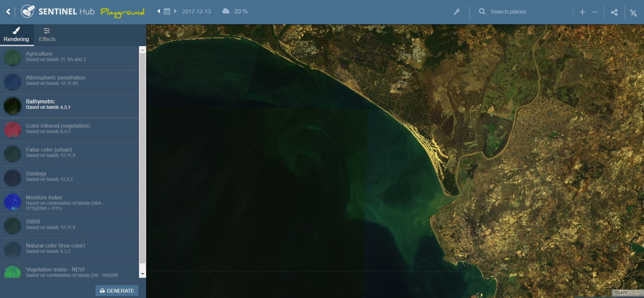Select Color Infrared (vegetation) rendering
Screen dimensions: 644x298
[x=69, y=130]
